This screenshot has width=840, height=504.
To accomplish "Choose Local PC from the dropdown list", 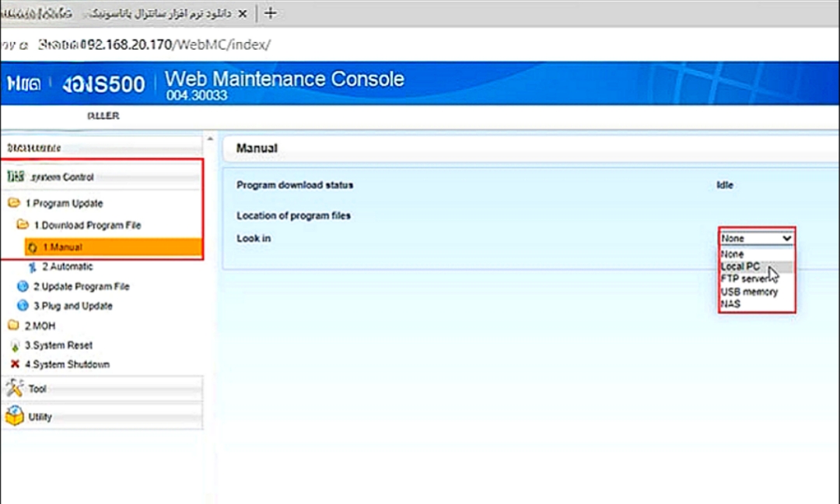I will click(x=740, y=267).
